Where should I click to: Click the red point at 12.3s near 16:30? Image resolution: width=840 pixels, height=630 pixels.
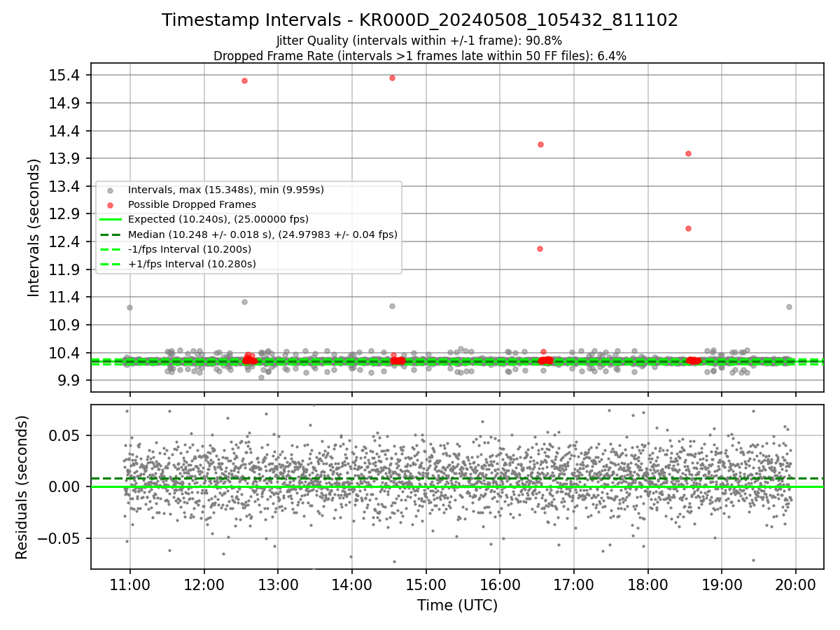click(540, 248)
